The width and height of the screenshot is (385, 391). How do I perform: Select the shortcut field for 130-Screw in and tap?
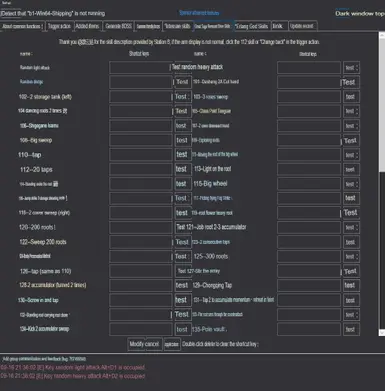point(141,300)
